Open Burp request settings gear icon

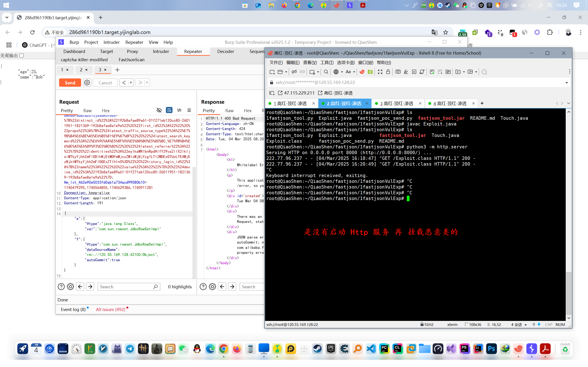[x=87, y=83]
